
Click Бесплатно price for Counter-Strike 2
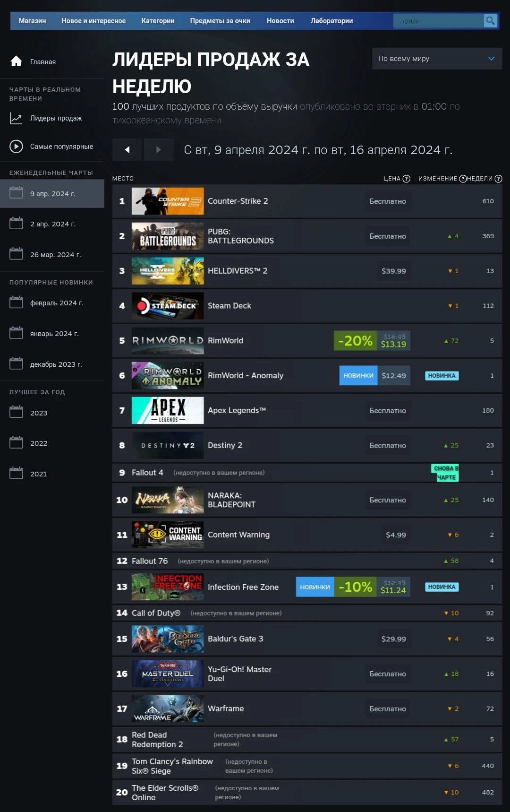pos(388,201)
